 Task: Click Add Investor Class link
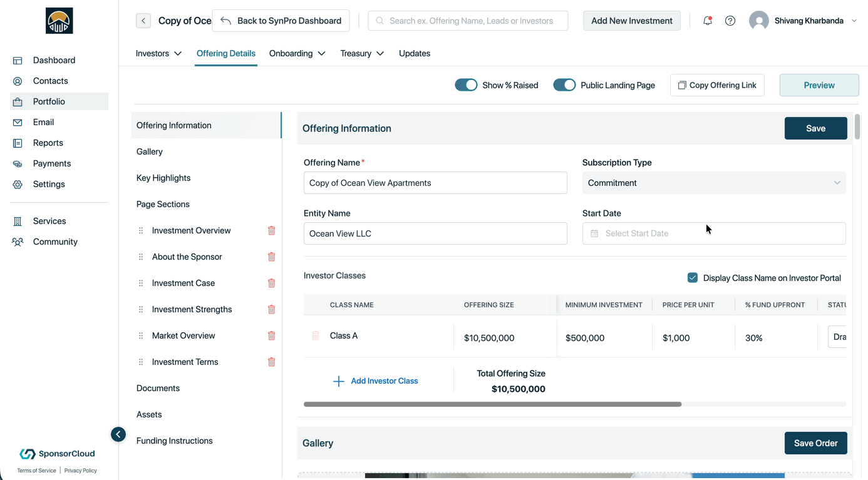pyautogui.click(x=376, y=380)
